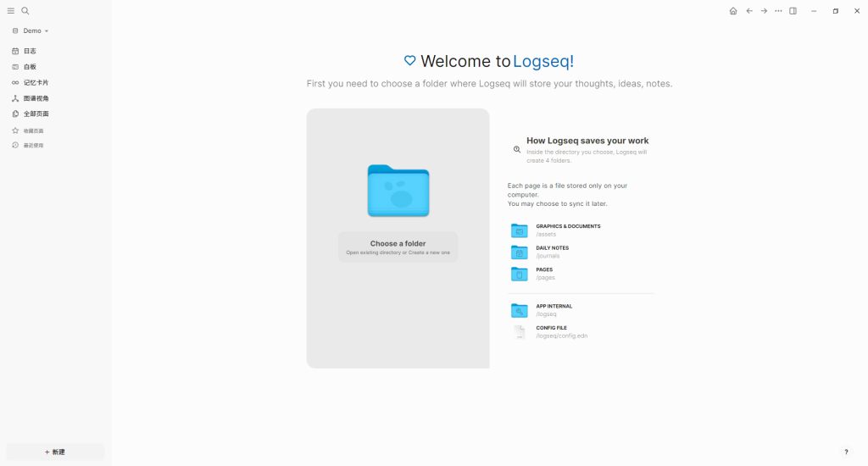Click the magnifier icon beside How Logseq saves
Screen dimensions: 868x466
517,149
